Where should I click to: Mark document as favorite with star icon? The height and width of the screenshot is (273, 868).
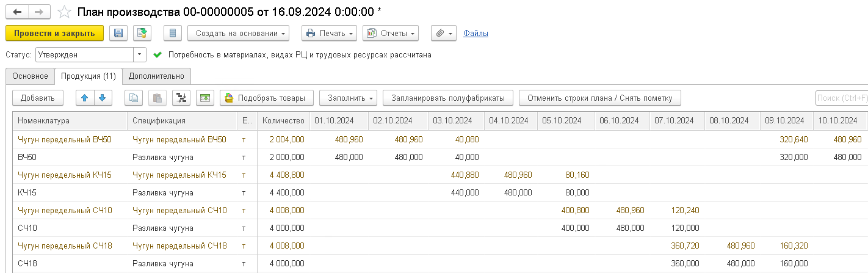(x=64, y=12)
